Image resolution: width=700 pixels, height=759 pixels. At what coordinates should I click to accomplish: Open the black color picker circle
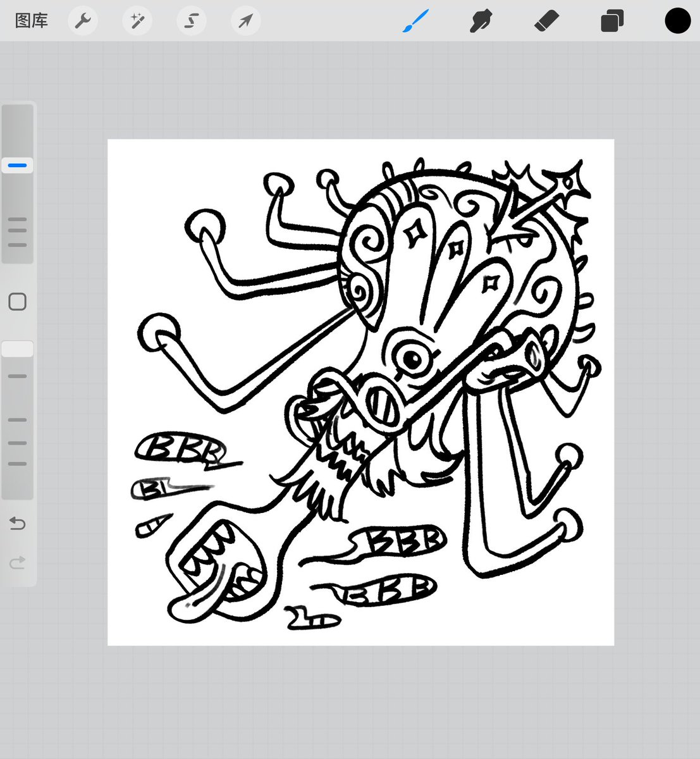(x=677, y=21)
